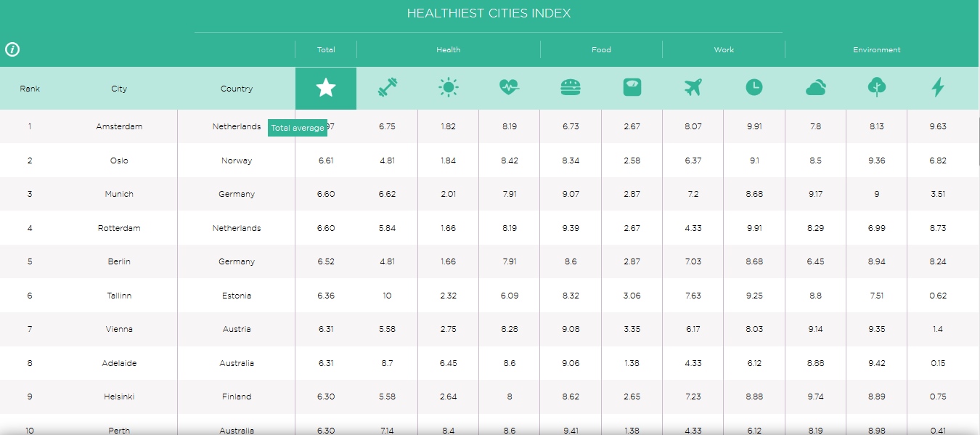This screenshot has width=980, height=435.
Task: Click the cloud air quality icon
Action: tap(815, 89)
